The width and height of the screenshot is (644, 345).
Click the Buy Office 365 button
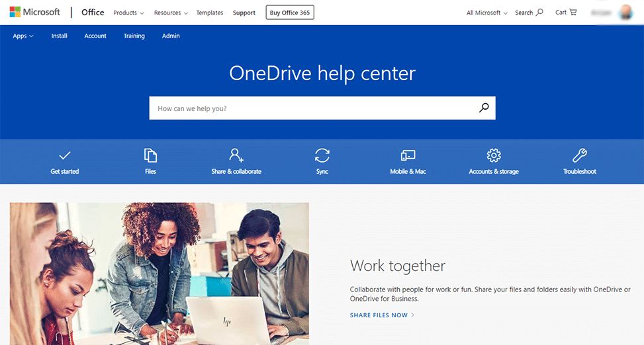290,13
